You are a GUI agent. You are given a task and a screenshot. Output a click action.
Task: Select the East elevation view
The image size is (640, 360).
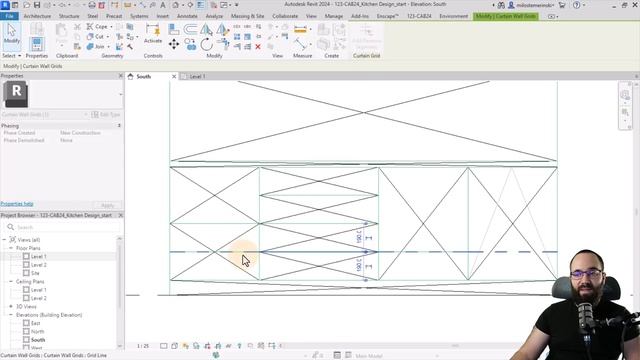click(x=36, y=323)
